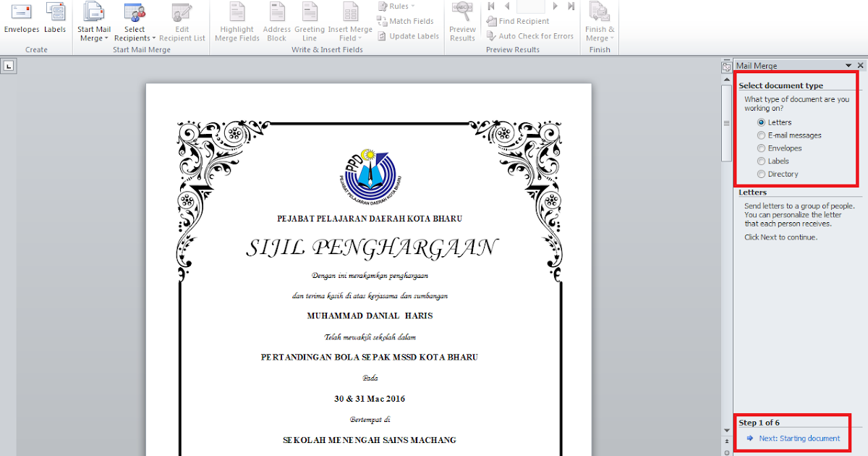Image resolution: width=868 pixels, height=456 pixels.
Task: Click the vertical scrollbar thumb
Action: 726,123
